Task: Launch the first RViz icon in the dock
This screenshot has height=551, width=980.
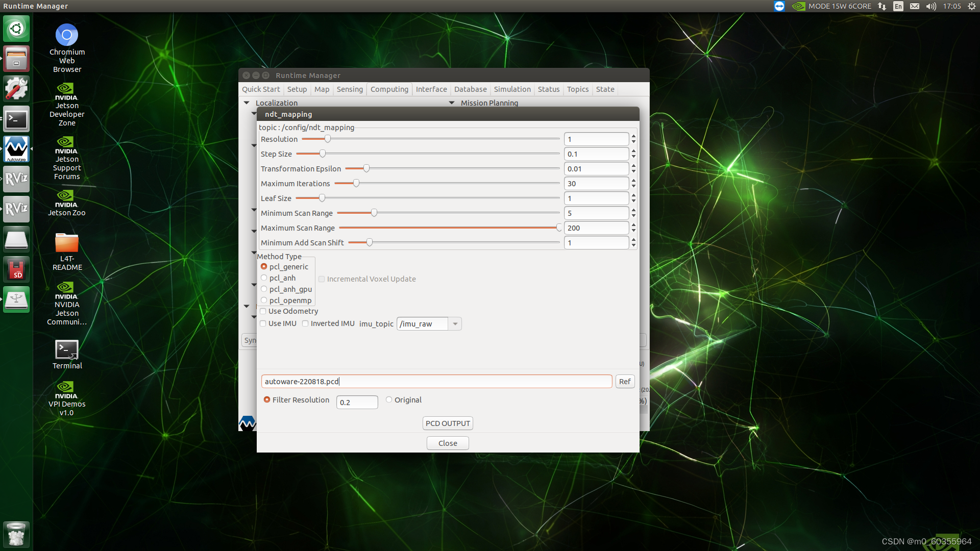Action: tap(16, 179)
